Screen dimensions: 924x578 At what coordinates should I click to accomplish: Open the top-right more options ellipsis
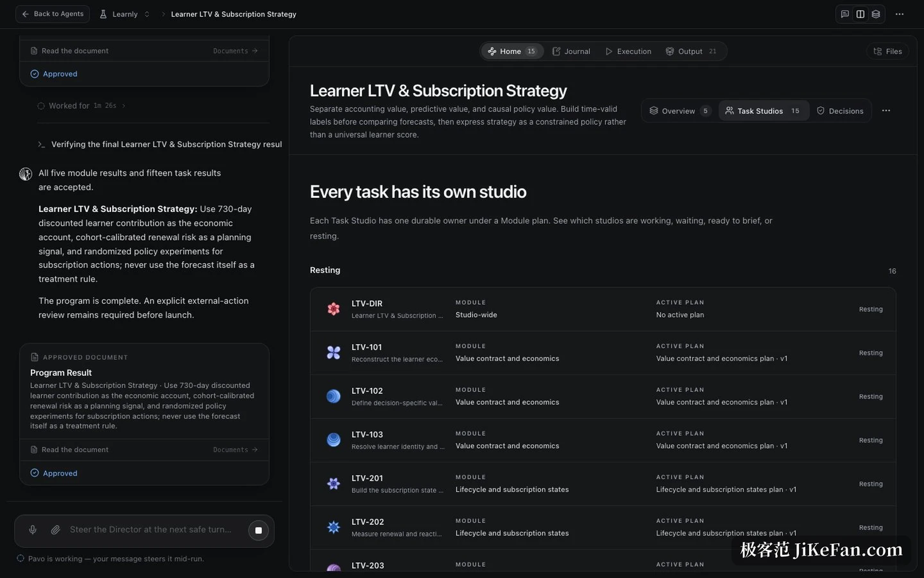coord(900,14)
